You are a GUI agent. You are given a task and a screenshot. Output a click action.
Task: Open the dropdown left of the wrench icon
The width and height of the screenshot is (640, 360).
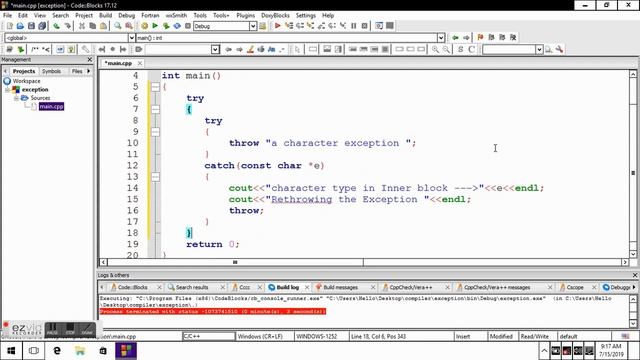539,49
